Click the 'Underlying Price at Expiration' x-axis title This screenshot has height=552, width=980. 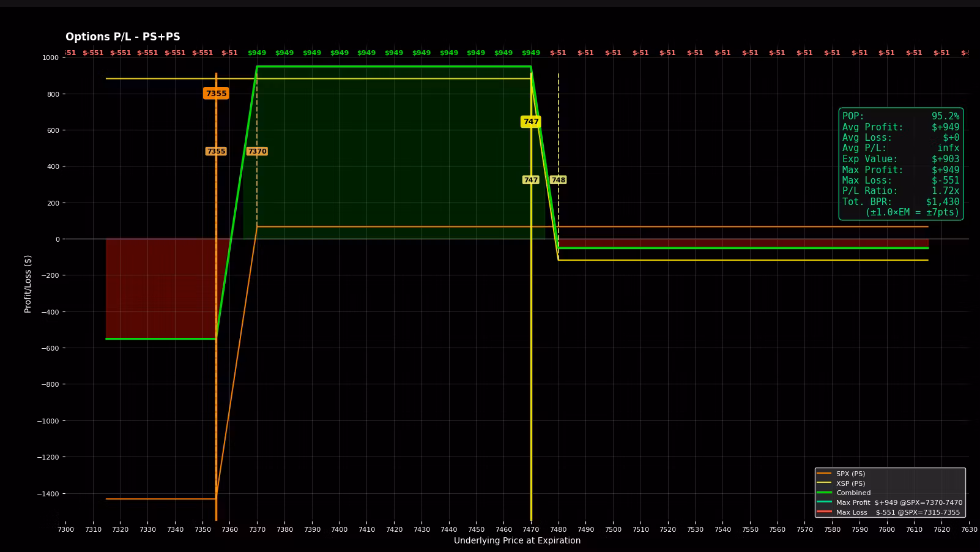pyautogui.click(x=517, y=540)
